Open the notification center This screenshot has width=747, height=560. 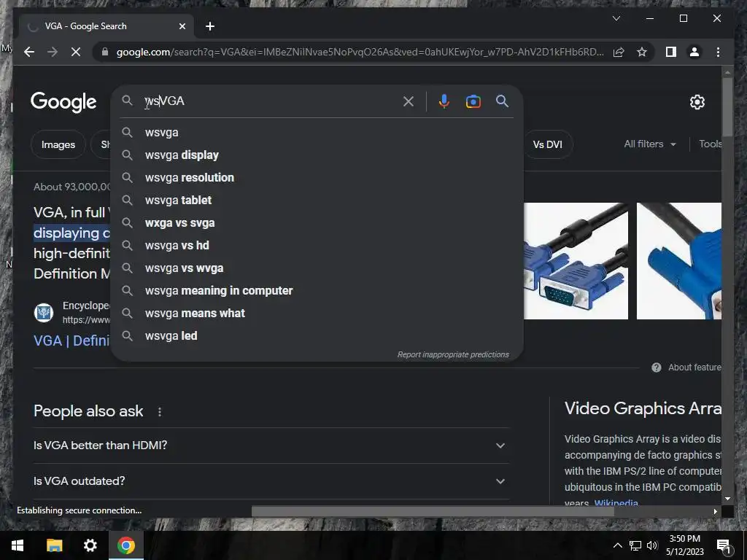[724, 545]
